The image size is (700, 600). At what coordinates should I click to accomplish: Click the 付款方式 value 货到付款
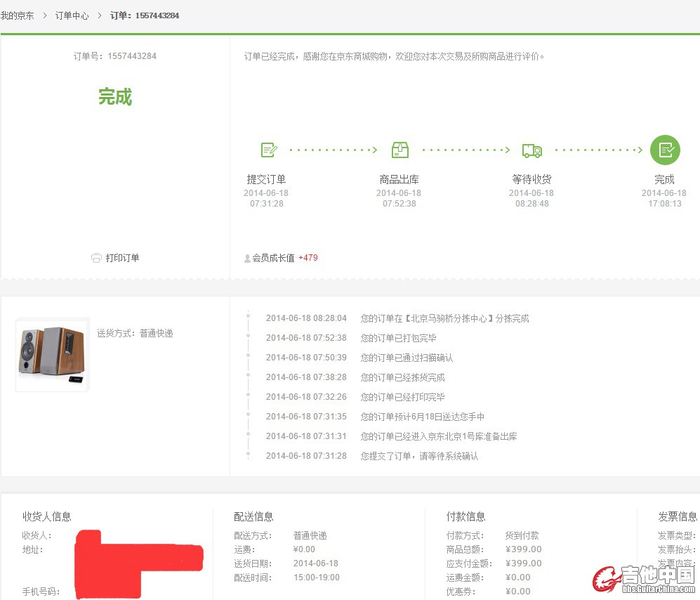pos(522,535)
